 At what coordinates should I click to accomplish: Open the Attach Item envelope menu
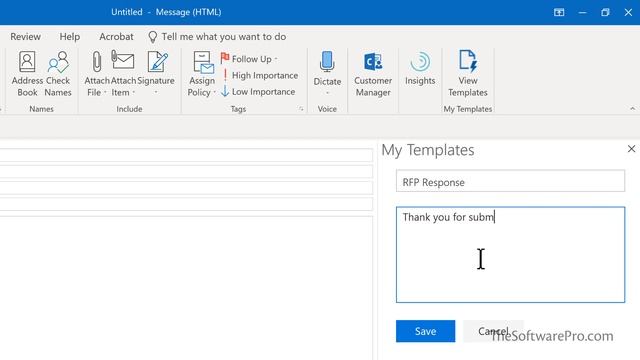(123, 74)
